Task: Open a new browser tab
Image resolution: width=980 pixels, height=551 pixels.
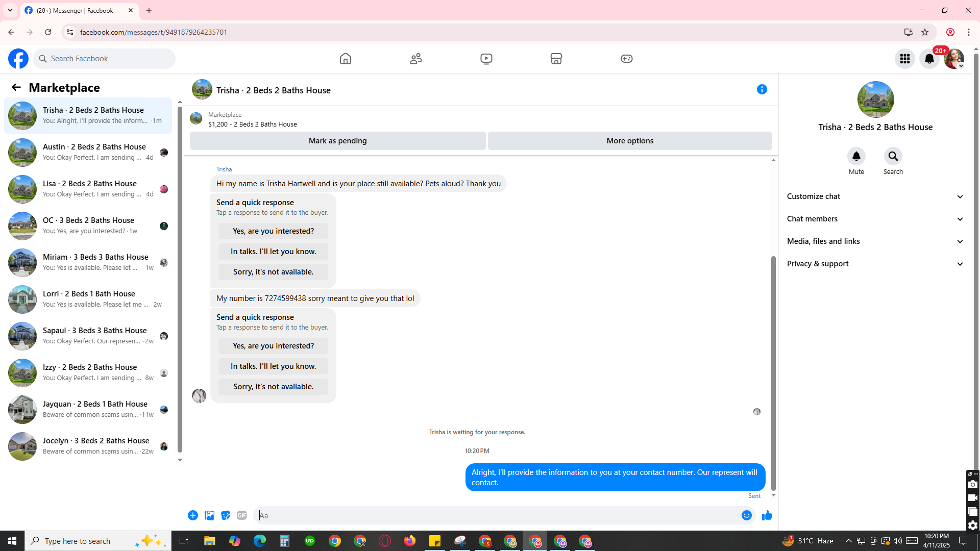Action: coord(149,10)
